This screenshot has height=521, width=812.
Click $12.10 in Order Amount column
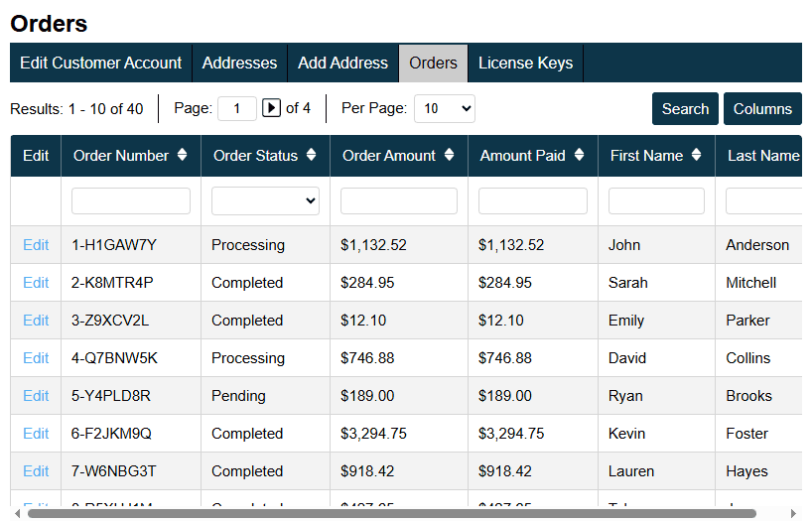(x=363, y=321)
